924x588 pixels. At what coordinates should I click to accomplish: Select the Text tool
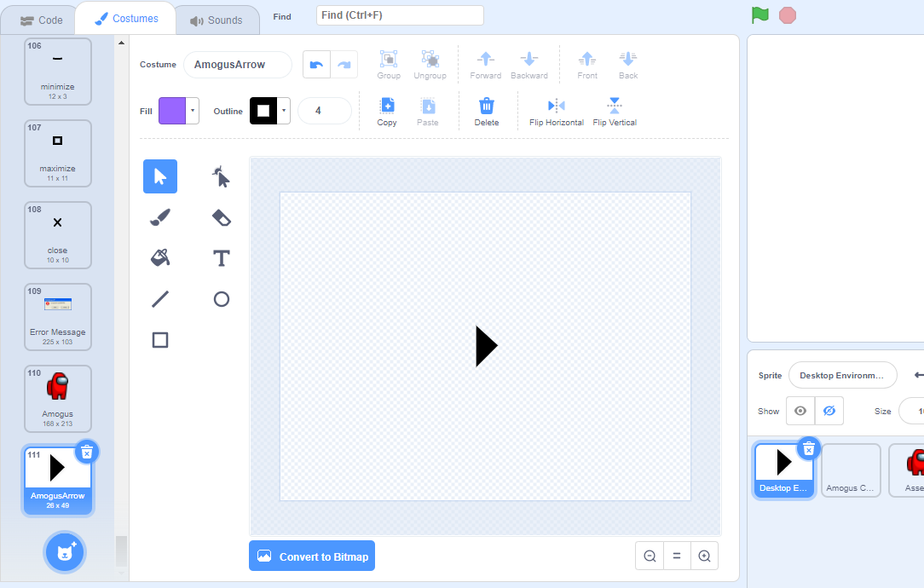221,258
